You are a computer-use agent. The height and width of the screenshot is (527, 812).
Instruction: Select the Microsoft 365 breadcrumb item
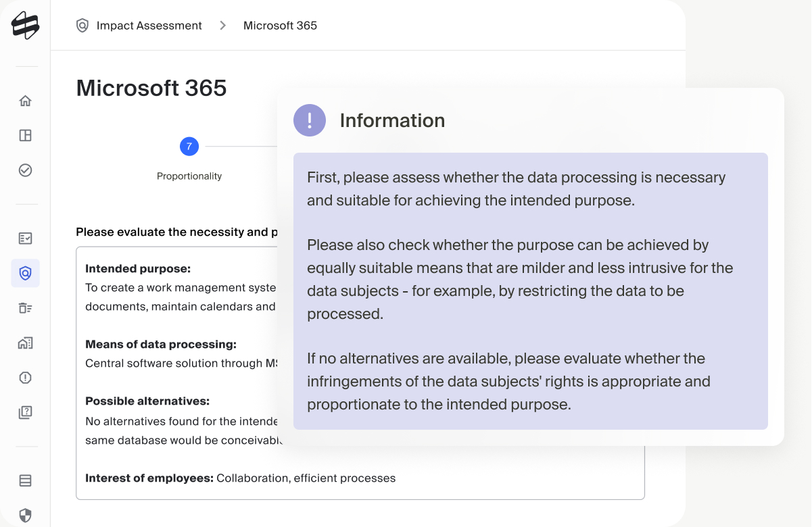280,26
